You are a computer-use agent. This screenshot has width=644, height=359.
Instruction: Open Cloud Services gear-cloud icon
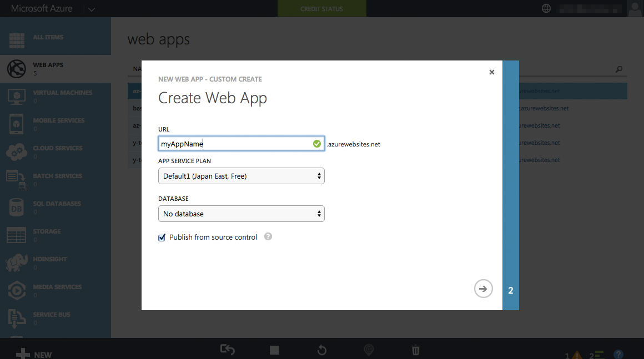point(17,152)
